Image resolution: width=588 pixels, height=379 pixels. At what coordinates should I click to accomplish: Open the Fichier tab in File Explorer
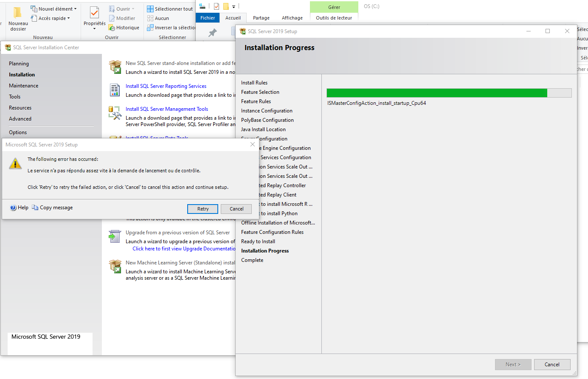pos(208,18)
